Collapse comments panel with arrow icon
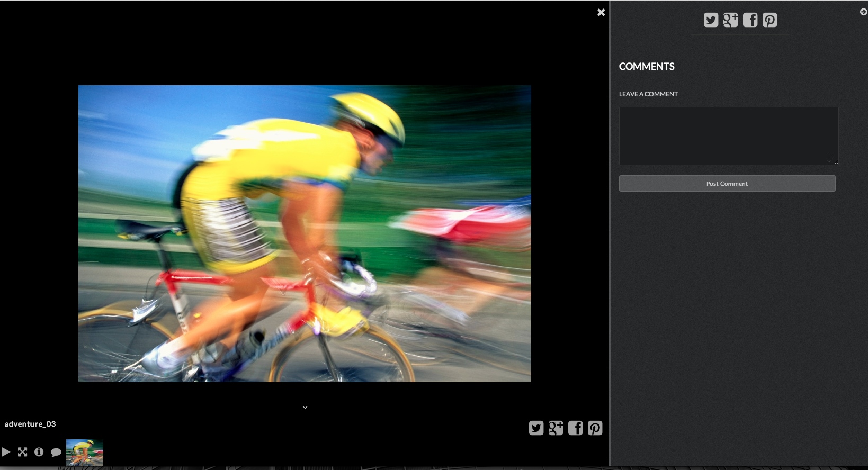The height and width of the screenshot is (470, 868). point(863,12)
